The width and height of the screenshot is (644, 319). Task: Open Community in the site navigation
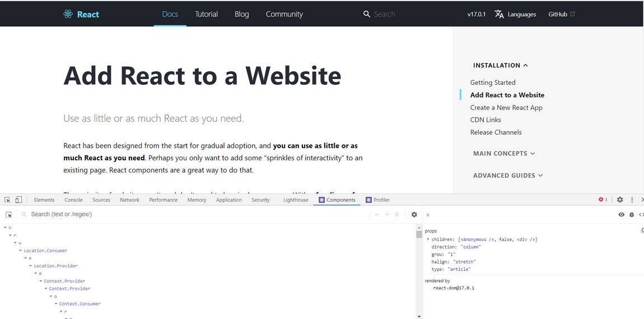(x=284, y=14)
